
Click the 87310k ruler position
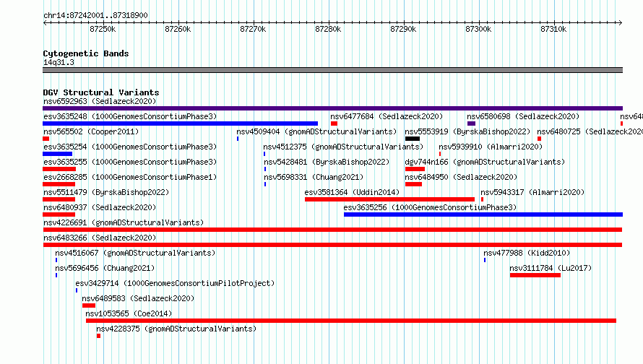click(x=553, y=29)
